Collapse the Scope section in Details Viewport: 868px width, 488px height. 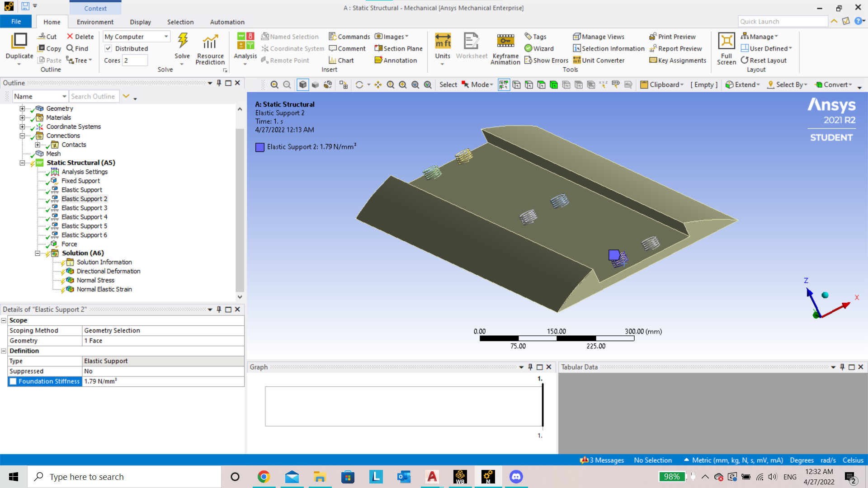click(x=4, y=320)
